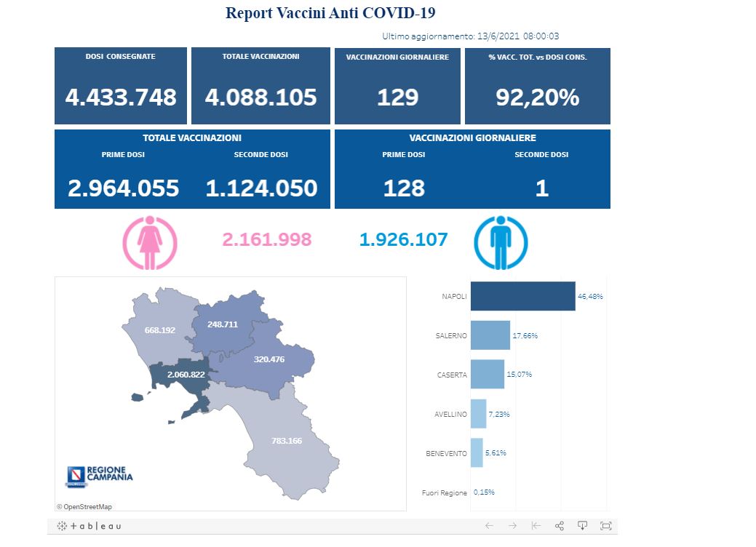Select the Salerno bar in chart

point(490,335)
